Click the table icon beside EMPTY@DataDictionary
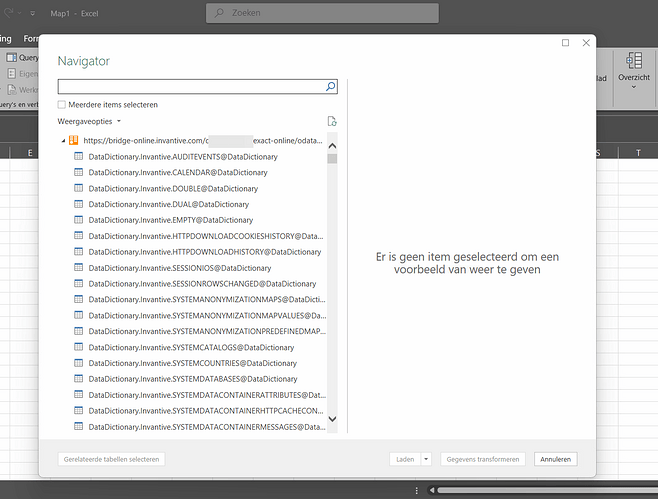This screenshot has height=499, width=658. 78,219
